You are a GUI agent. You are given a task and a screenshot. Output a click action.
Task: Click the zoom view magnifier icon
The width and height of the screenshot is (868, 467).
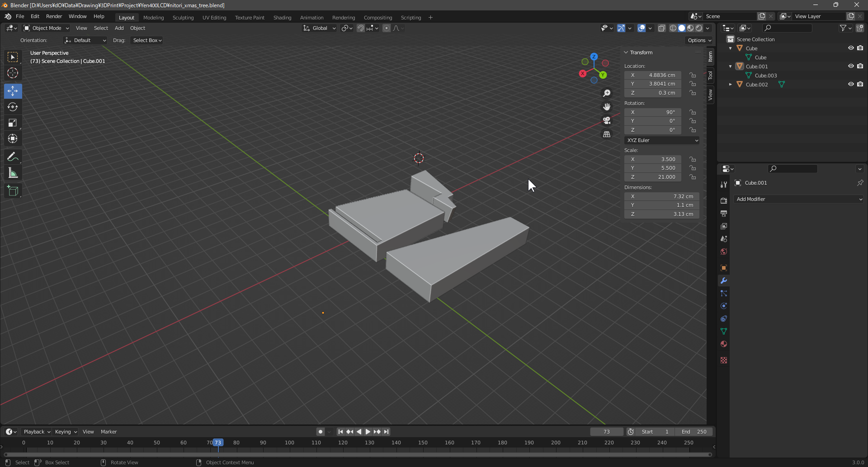coord(607,93)
